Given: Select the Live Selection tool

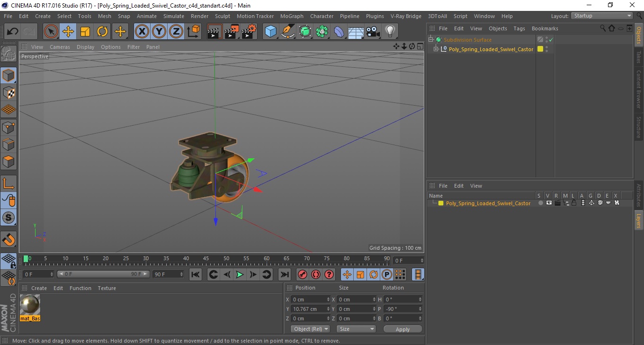Looking at the screenshot, I should pyautogui.click(x=51, y=32).
